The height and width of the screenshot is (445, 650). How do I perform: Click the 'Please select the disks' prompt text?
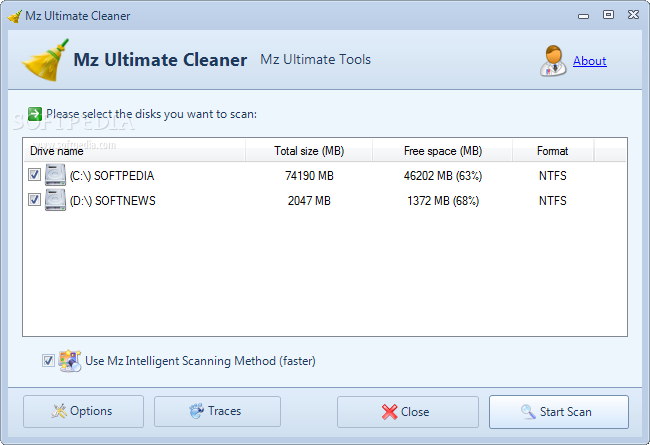click(151, 114)
